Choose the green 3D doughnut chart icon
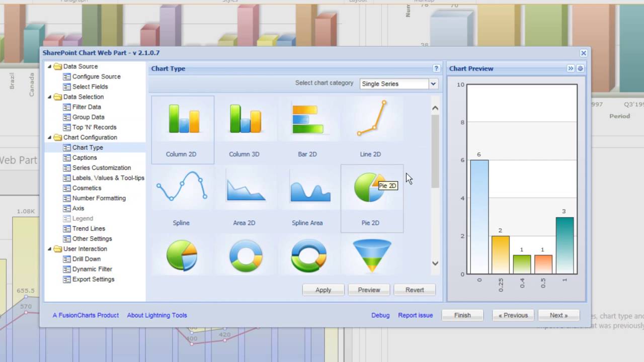This screenshot has width=644, height=362. (308, 256)
